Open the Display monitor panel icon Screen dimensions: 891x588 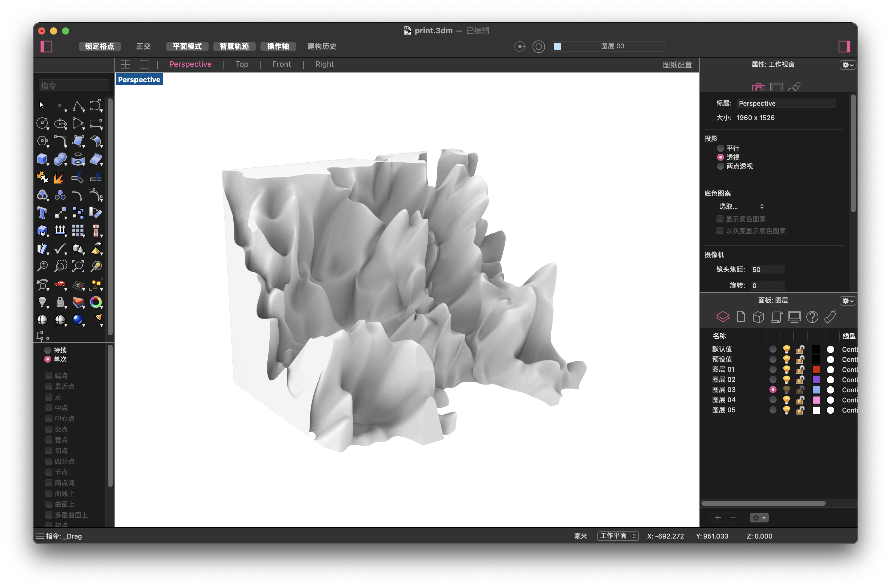pyautogui.click(x=794, y=317)
